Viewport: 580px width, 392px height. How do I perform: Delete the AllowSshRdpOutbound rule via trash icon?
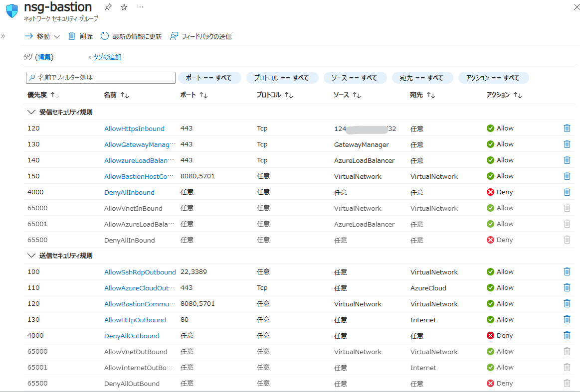coord(567,271)
